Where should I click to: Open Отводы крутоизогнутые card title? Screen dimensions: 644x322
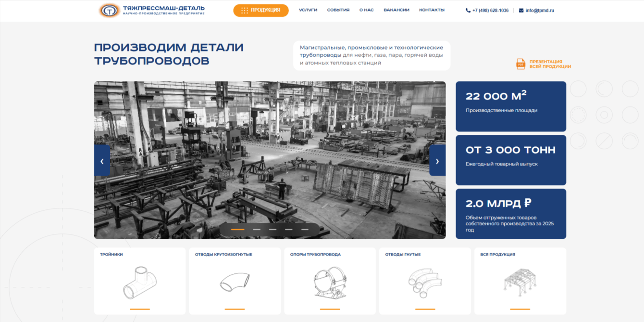click(223, 255)
